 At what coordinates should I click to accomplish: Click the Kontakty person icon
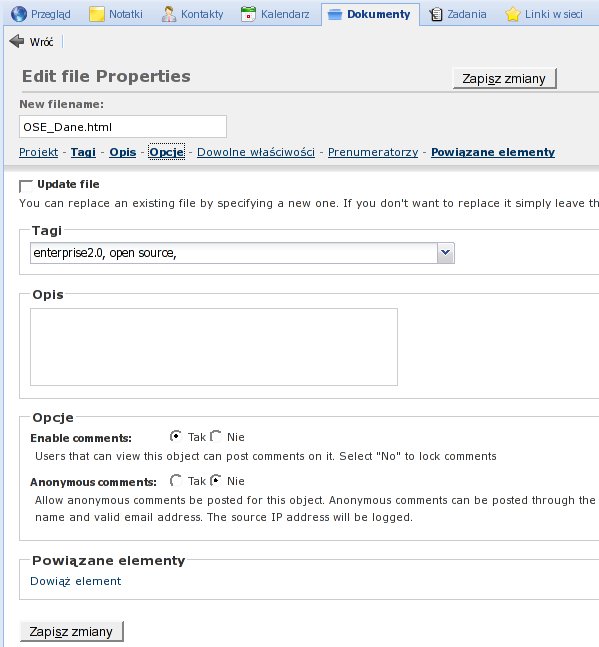click(x=169, y=14)
